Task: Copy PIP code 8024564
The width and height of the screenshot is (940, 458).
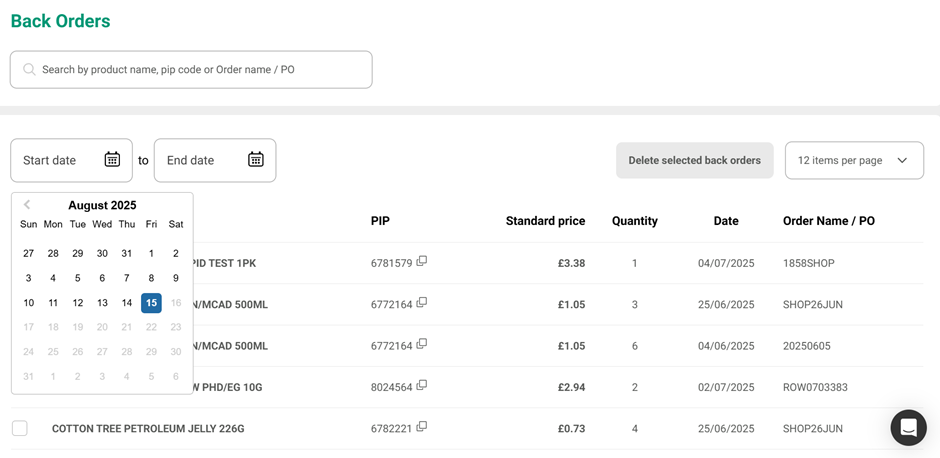Action: click(422, 386)
